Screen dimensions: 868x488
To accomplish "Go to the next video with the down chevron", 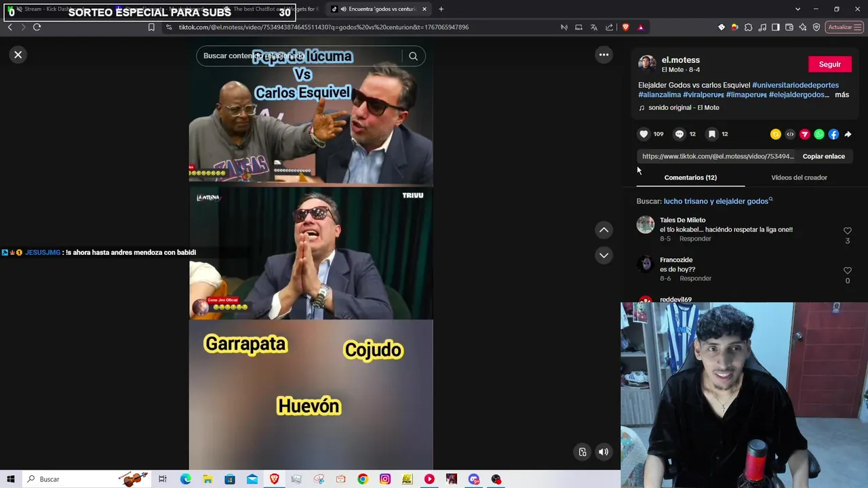I will [x=604, y=256].
